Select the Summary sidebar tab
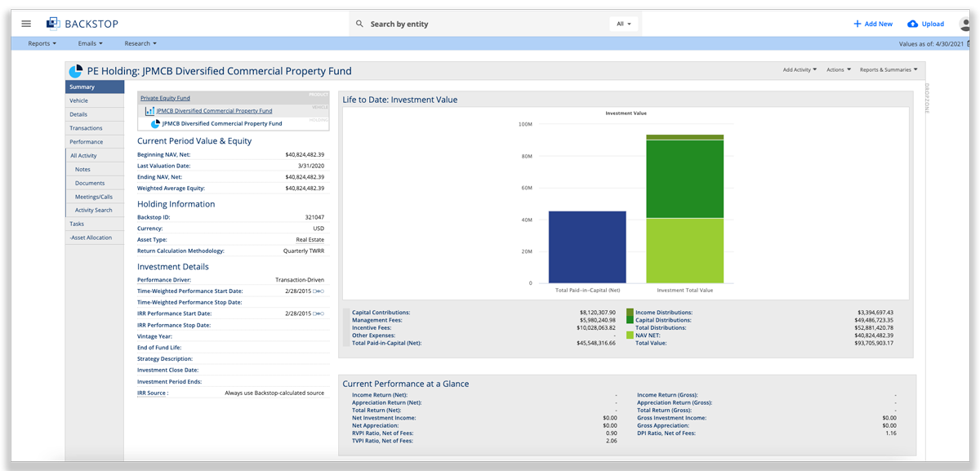The height and width of the screenshot is (471, 980). pos(95,87)
